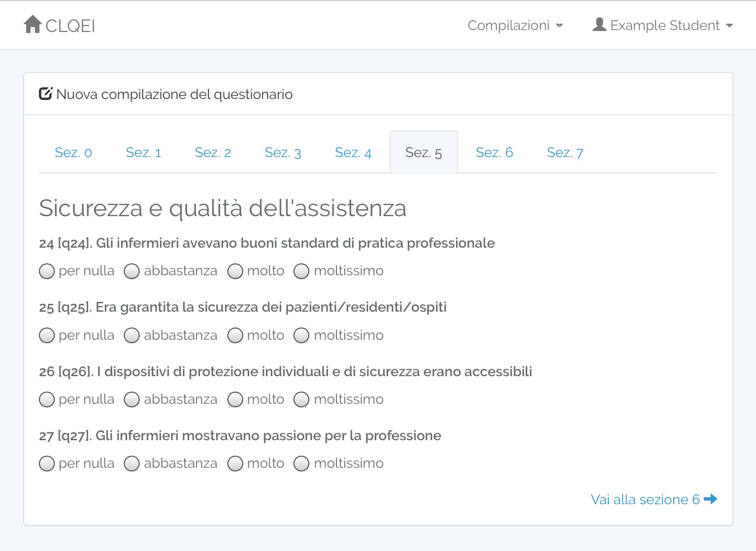Click 'Nuova compilazione del questionario' title
Viewport: 756px width, 551px height.
pyautogui.click(x=174, y=94)
